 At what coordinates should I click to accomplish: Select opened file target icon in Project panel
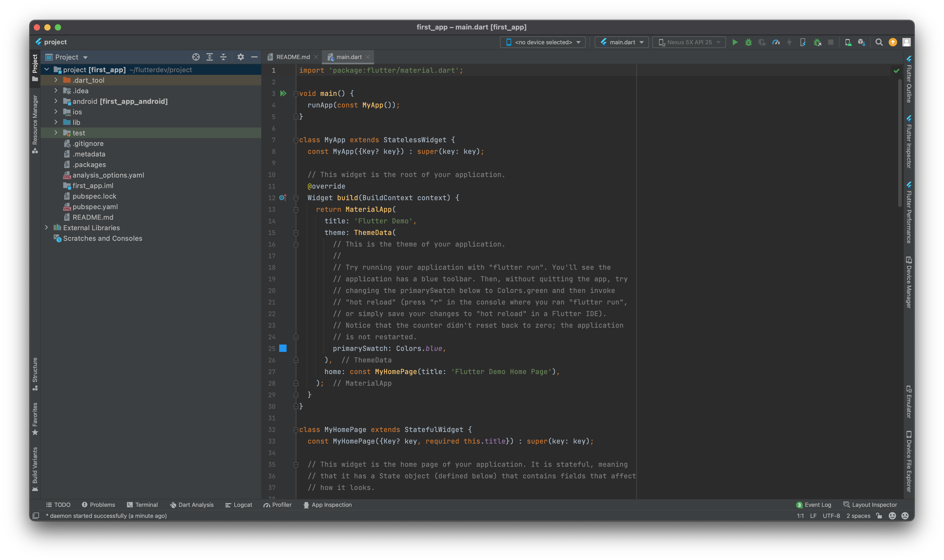(196, 57)
